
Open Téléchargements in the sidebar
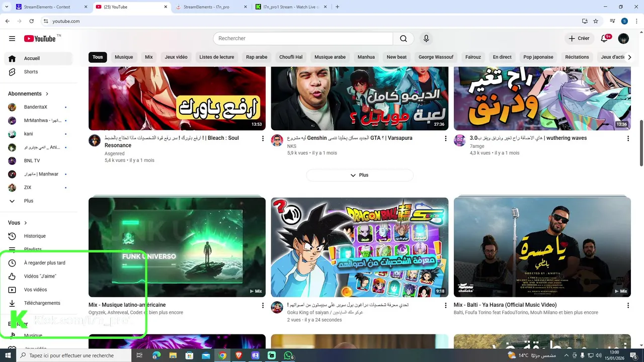coord(38,303)
